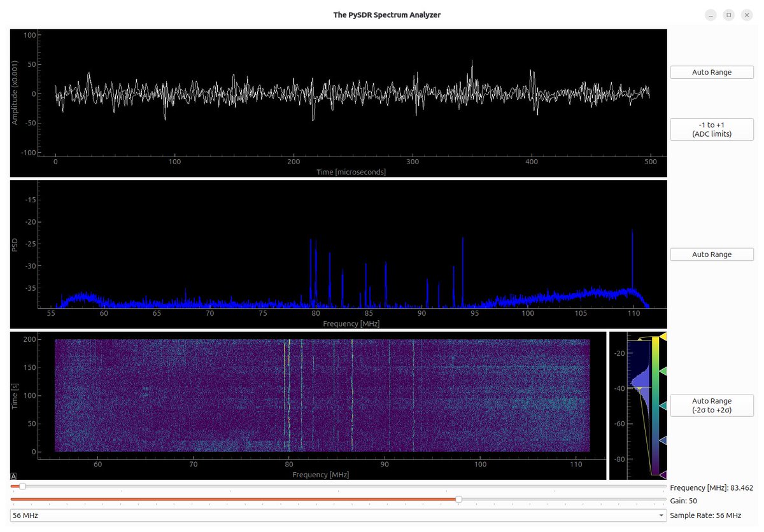Open the 56 MHz sample rate dropdown
Screen dimensions: 764x532
(x=338, y=515)
